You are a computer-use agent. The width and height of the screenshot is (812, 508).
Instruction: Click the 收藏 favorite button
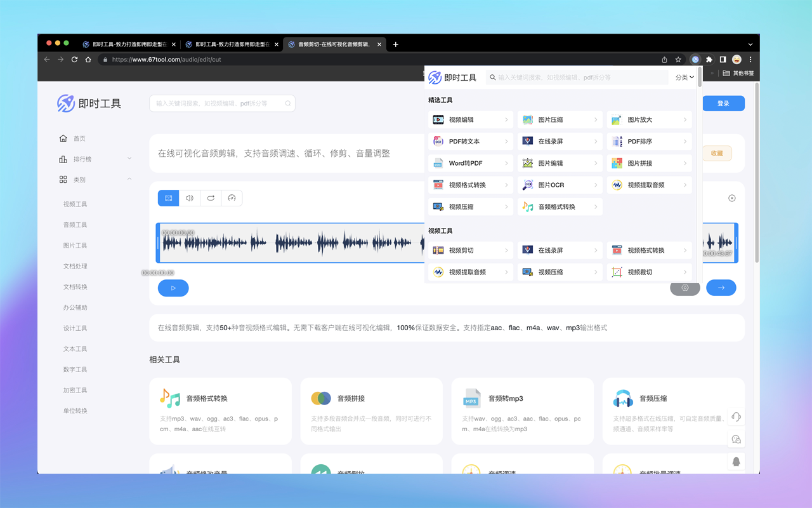click(x=717, y=153)
